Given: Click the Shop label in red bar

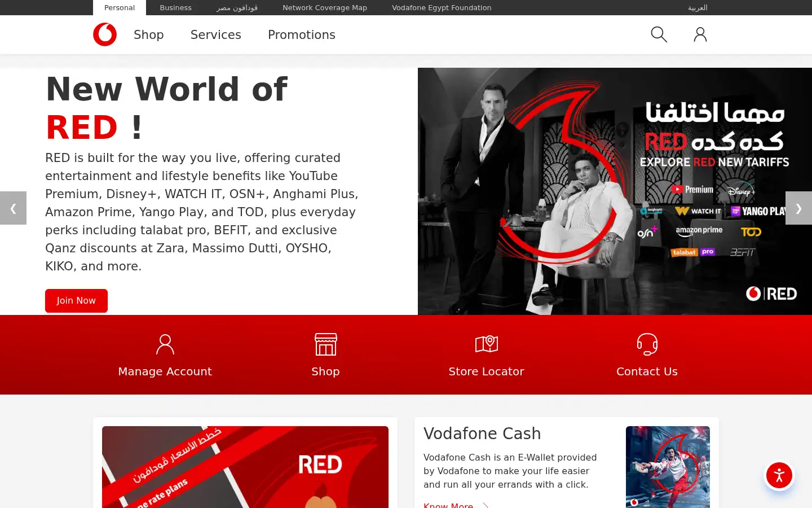Looking at the screenshot, I should 326,371.
